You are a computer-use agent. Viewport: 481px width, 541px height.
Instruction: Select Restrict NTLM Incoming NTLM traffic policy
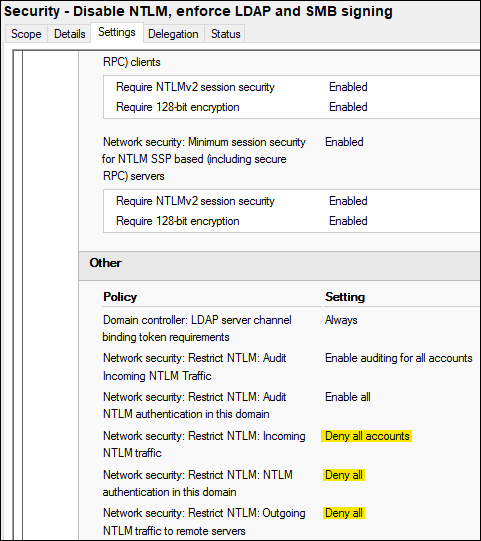(x=204, y=444)
